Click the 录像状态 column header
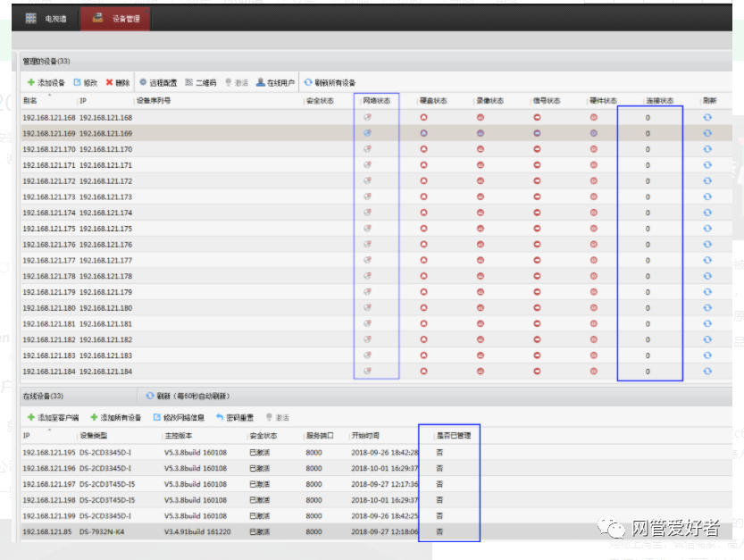This screenshot has width=744, height=560. [x=490, y=101]
